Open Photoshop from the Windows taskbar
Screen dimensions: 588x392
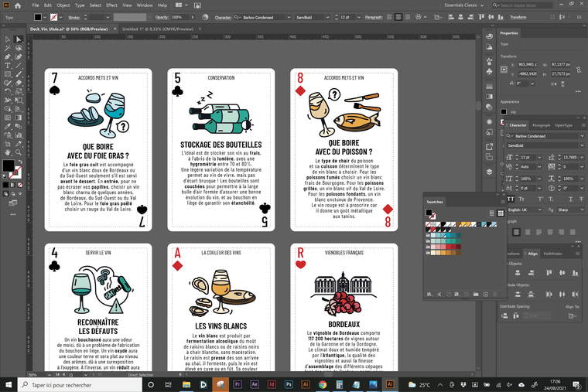[289, 384]
